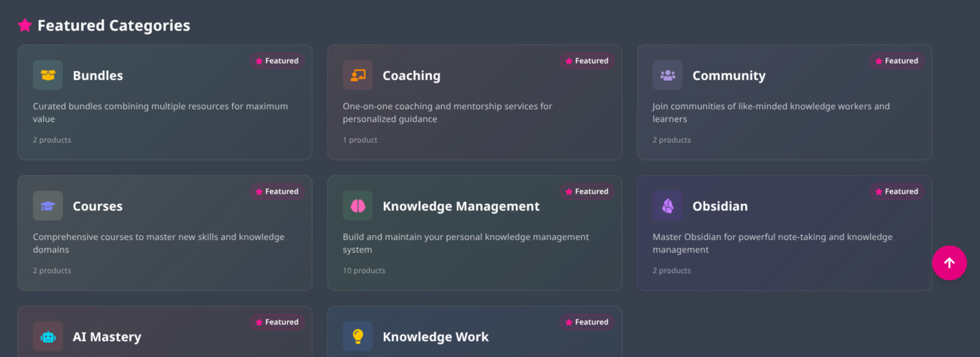
Task: Select the Community category heading
Action: tap(729, 75)
